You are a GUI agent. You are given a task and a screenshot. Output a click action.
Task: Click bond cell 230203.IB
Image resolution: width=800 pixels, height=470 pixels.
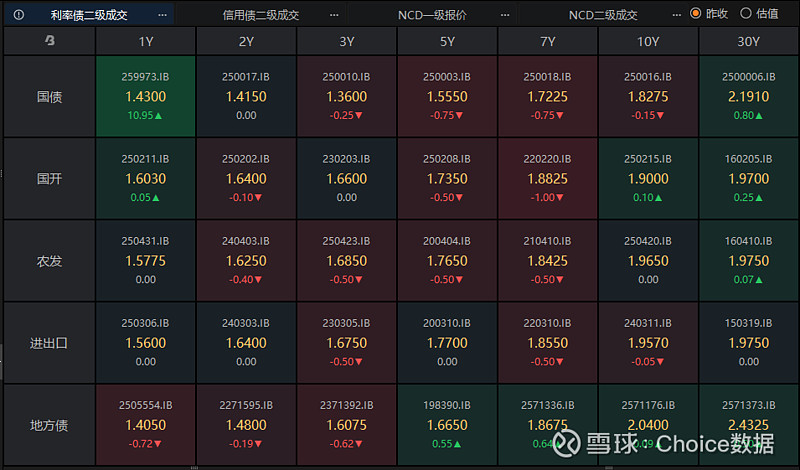point(346,179)
